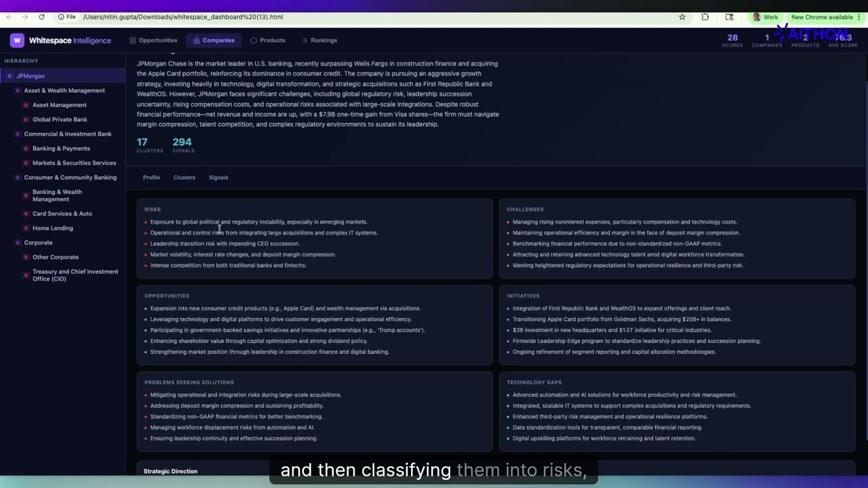Viewport: 868px width, 488px height.
Task: Bookmark this page with star icon
Action: [682, 17]
